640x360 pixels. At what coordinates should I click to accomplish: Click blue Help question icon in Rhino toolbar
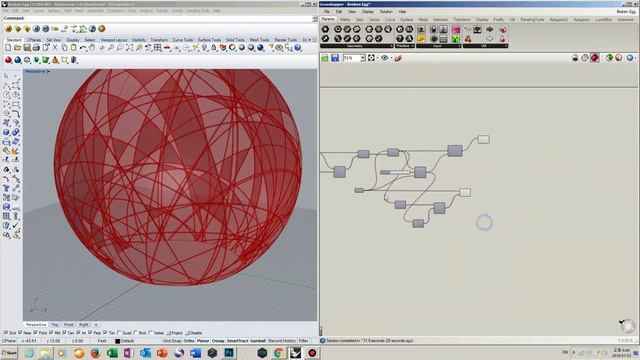click(298, 48)
